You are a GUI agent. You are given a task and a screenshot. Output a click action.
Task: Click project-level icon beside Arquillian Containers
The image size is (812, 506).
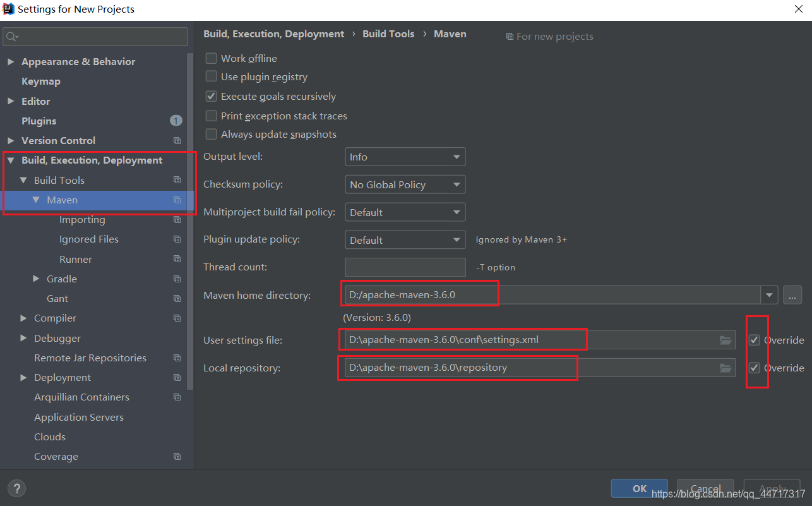click(177, 397)
